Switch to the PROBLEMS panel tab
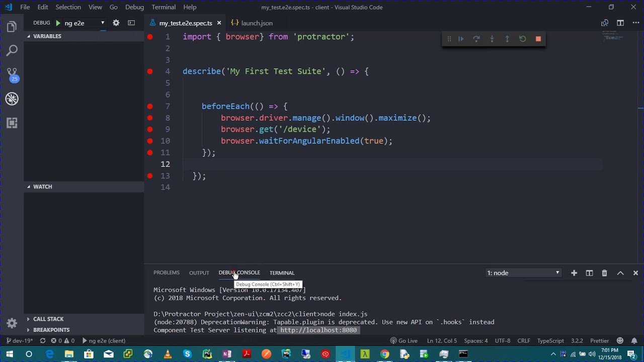The width and height of the screenshot is (644, 362). click(167, 273)
